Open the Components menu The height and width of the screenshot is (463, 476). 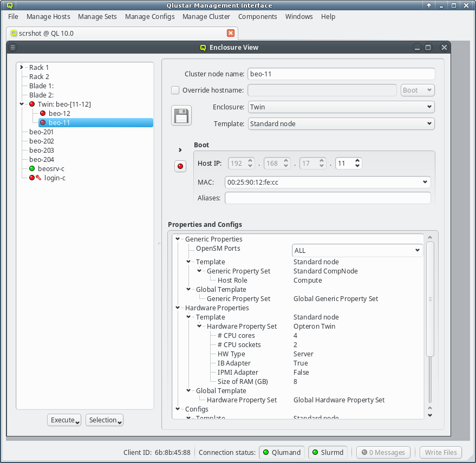258,17
